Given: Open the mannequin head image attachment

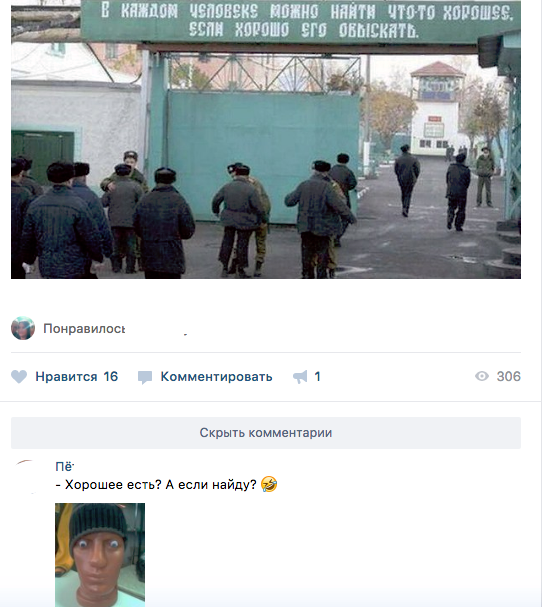Looking at the screenshot, I should [100, 555].
